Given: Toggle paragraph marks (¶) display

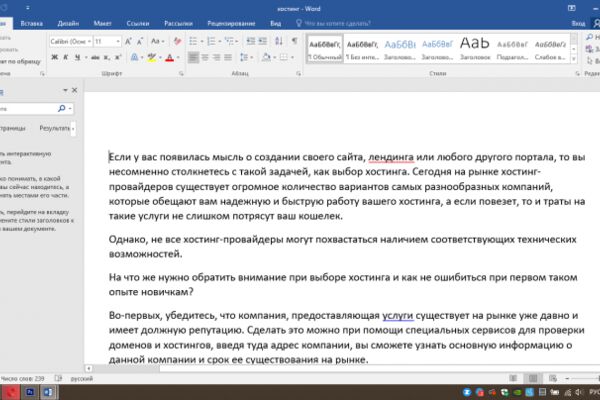Looking at the screenshot, I should (294, 41).
